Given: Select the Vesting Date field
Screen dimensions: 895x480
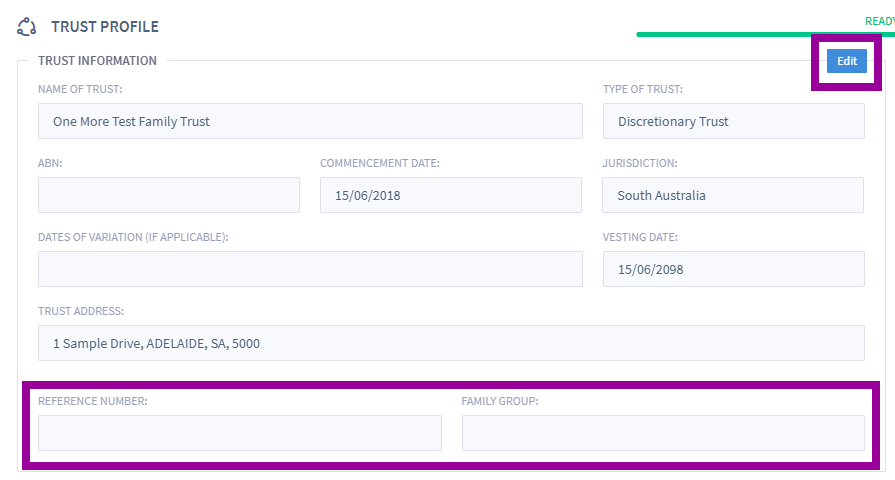Looking at the screenshot, I should click(x=733, y=269).
